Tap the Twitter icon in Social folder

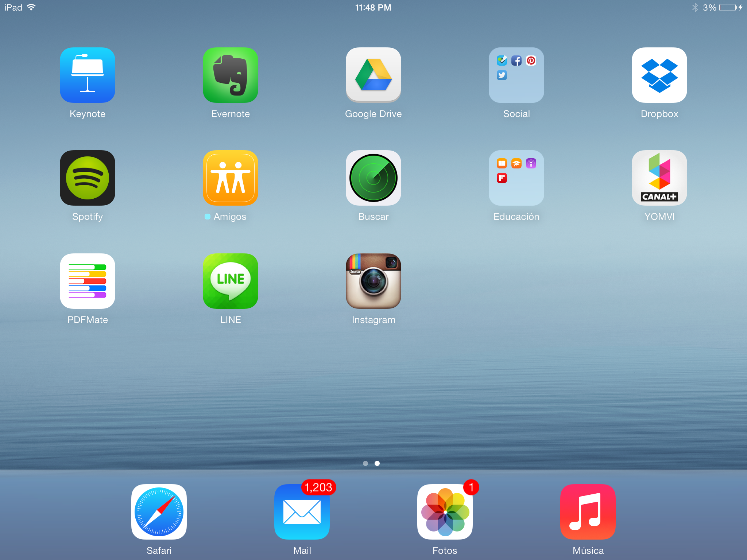(502, 75)
